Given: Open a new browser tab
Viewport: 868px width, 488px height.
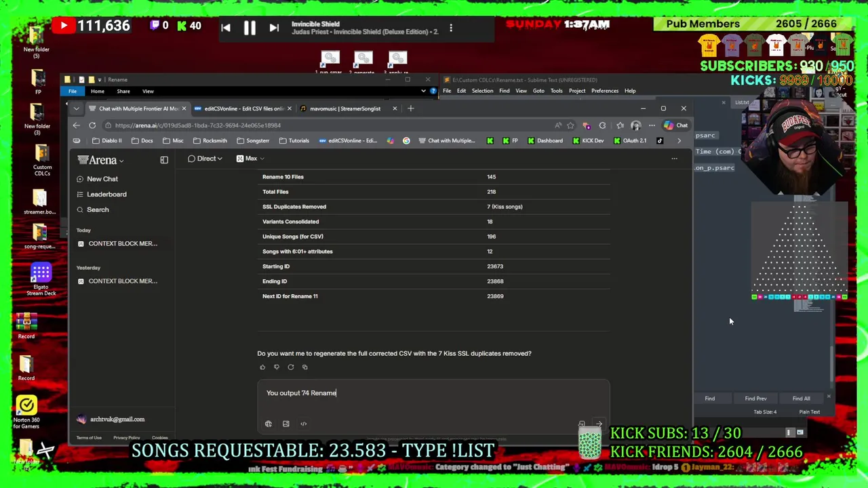Looking at the screenshot, I should 410,108.
